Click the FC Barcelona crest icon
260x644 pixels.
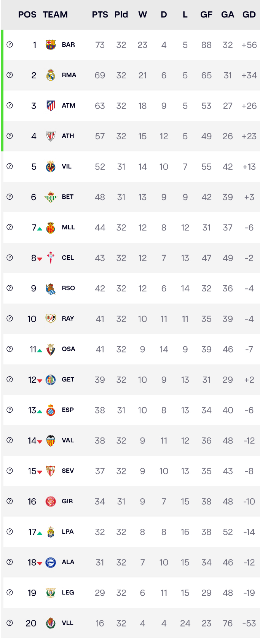51,45
